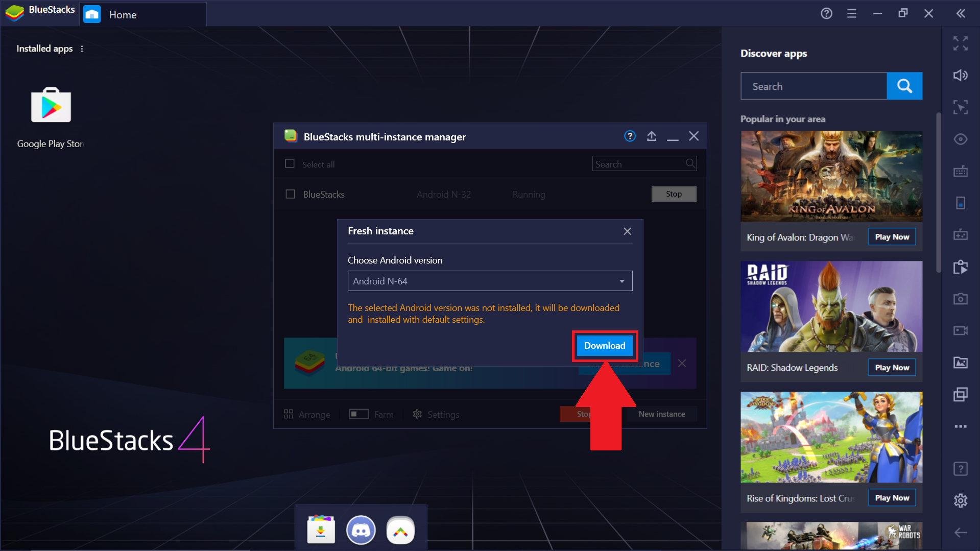Open the Google Play Store app
Viewport: 980px width, 551px height.
51,105
